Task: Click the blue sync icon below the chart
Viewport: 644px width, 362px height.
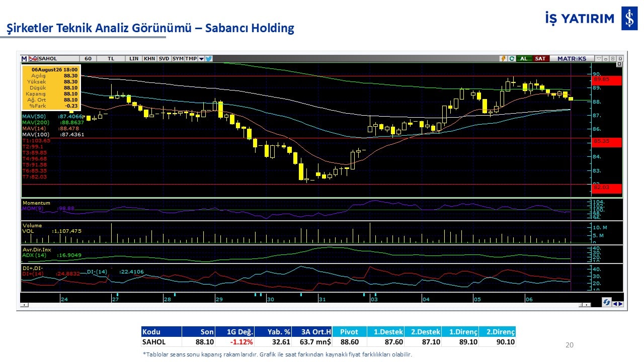Action: (x=607, y=302)
